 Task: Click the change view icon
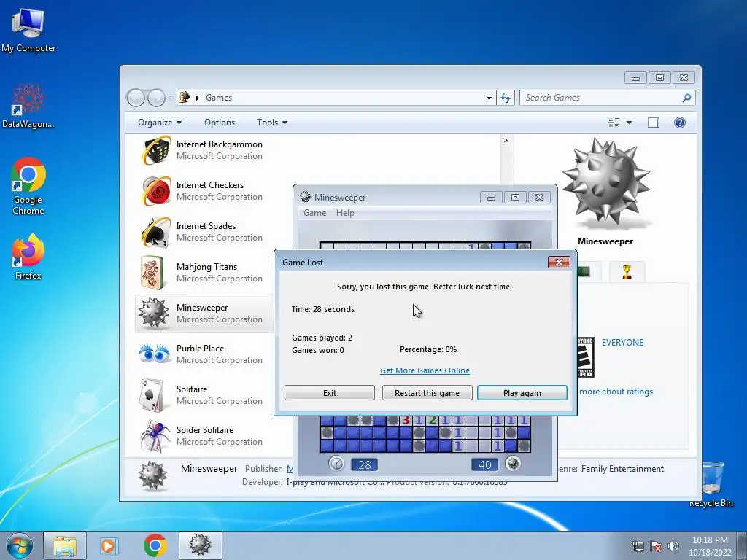coord(614,122)
